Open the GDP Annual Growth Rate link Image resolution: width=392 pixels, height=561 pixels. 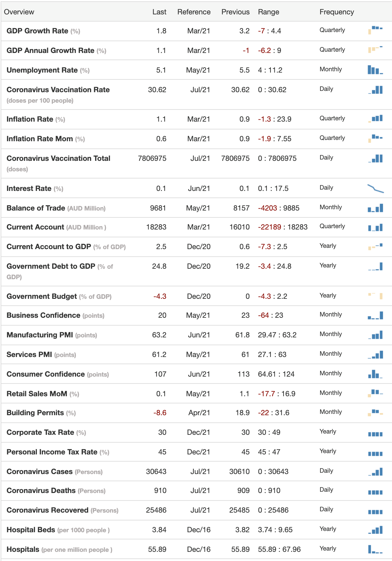click(x=50, y=50)
